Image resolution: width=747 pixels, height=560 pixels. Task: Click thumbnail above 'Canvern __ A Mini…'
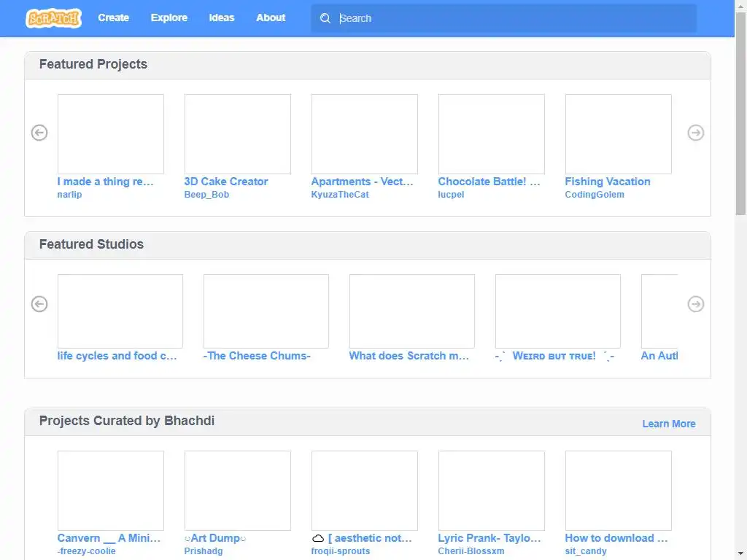point(111,491)
